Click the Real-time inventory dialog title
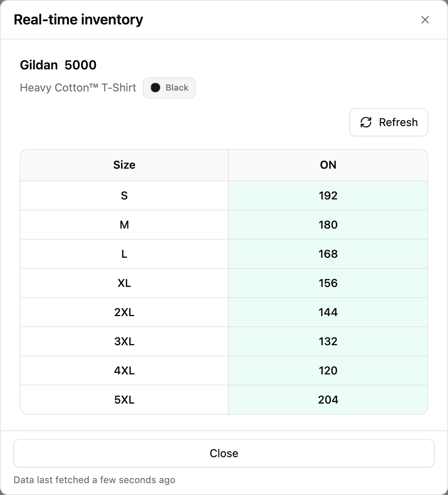Screen dimensions: 448x495 point(78,19)
